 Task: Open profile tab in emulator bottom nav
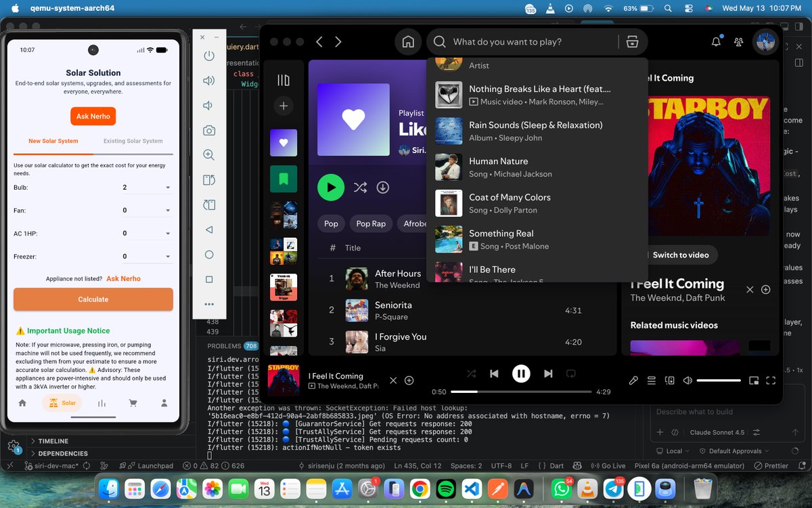point(164,403)
